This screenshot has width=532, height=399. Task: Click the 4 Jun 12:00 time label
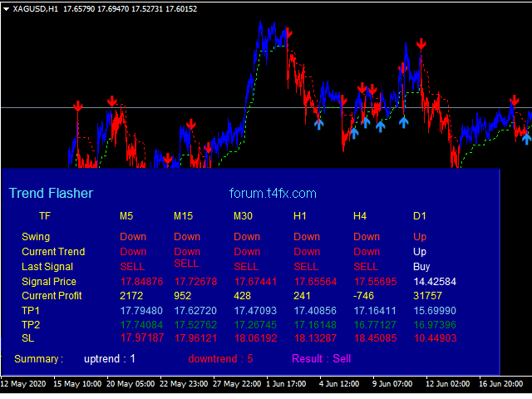point(339,384)
